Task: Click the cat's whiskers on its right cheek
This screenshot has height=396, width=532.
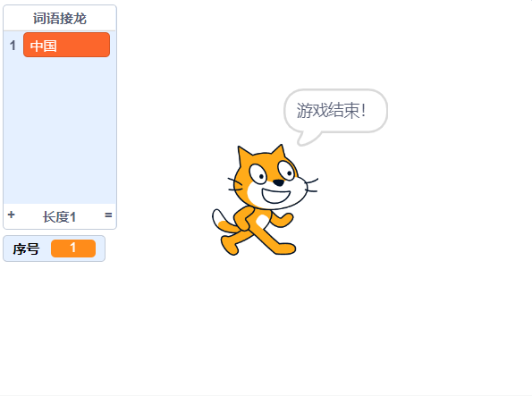Action: [312, 185]
